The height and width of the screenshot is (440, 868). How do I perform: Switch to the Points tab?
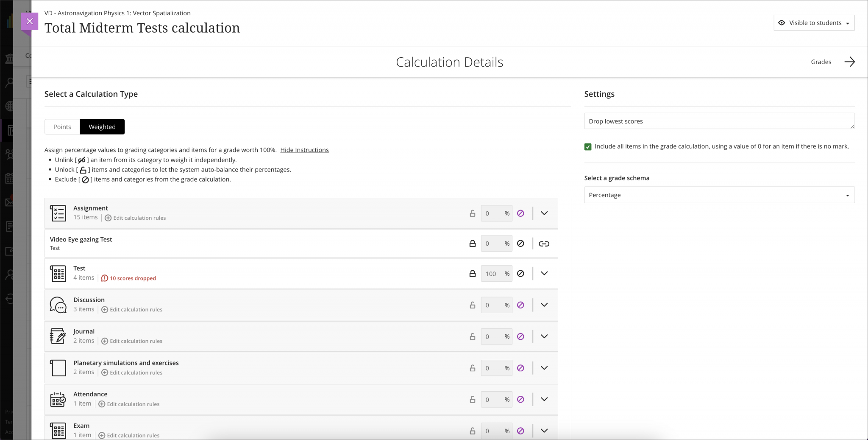[x=62, y=126]
